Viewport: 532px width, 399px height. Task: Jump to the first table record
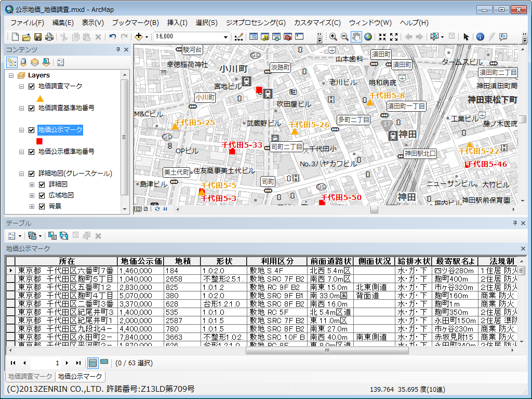click(x=13, y=363)
